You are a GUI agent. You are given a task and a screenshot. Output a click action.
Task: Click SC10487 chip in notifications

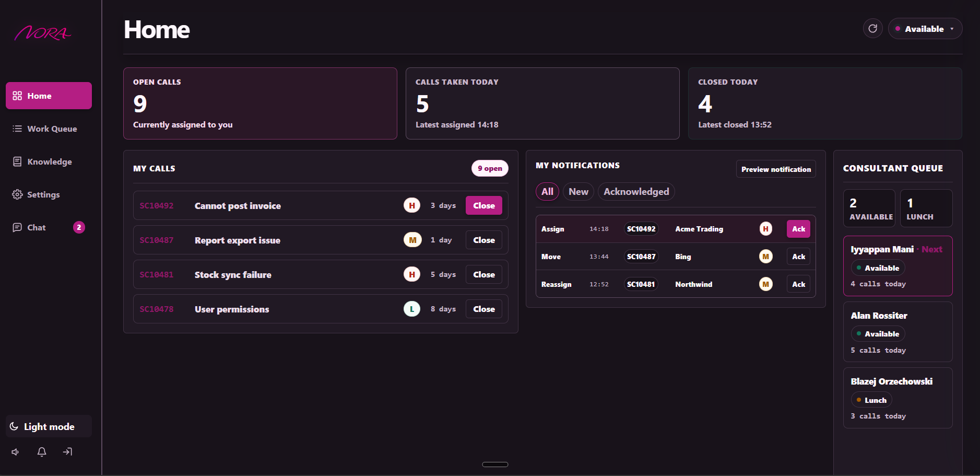tap(641, 257)
